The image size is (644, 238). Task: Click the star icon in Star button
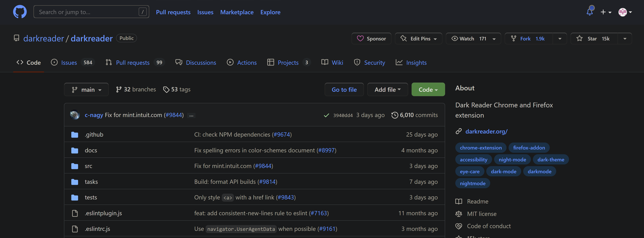[580, 38]
